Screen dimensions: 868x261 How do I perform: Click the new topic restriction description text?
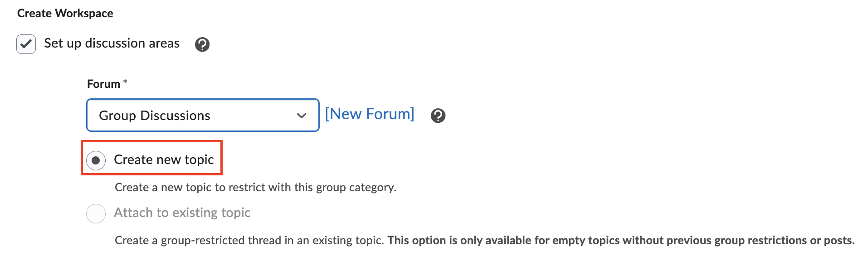(x=255, y=187)
